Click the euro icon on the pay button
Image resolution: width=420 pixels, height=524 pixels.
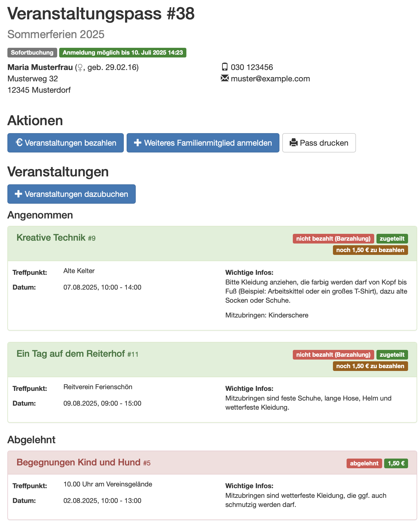click(19, 143)
